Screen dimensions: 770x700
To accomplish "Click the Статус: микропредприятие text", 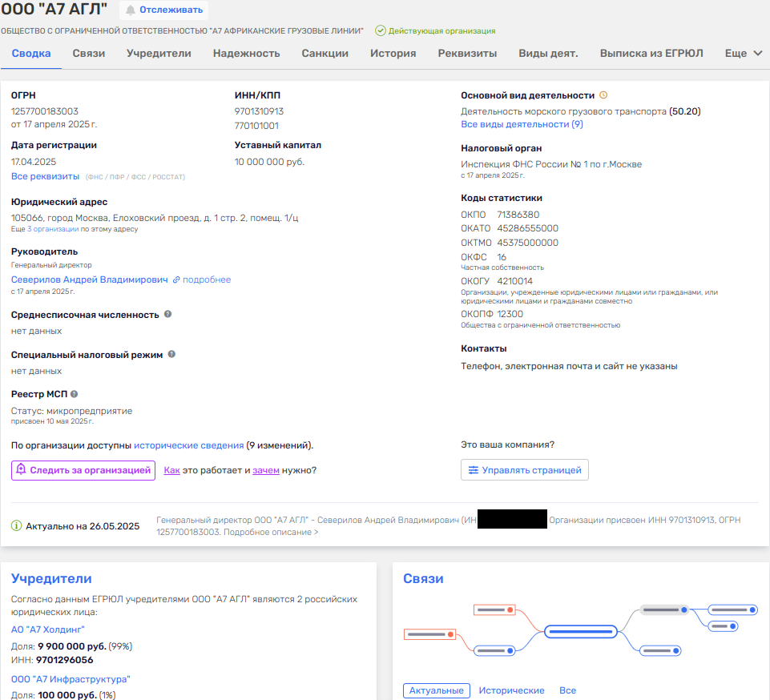I will tap(71, 411).
